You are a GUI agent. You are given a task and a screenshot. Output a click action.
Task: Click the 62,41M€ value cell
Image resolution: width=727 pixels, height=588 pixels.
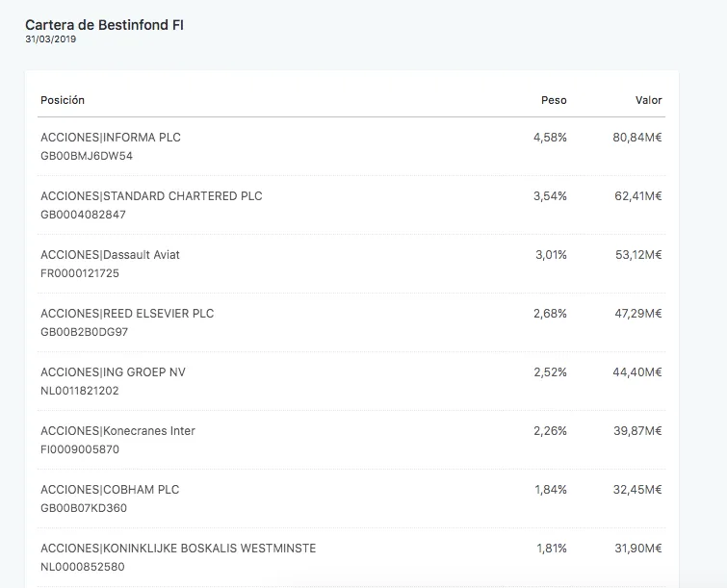pyautogui.click(x=637, y=196)
